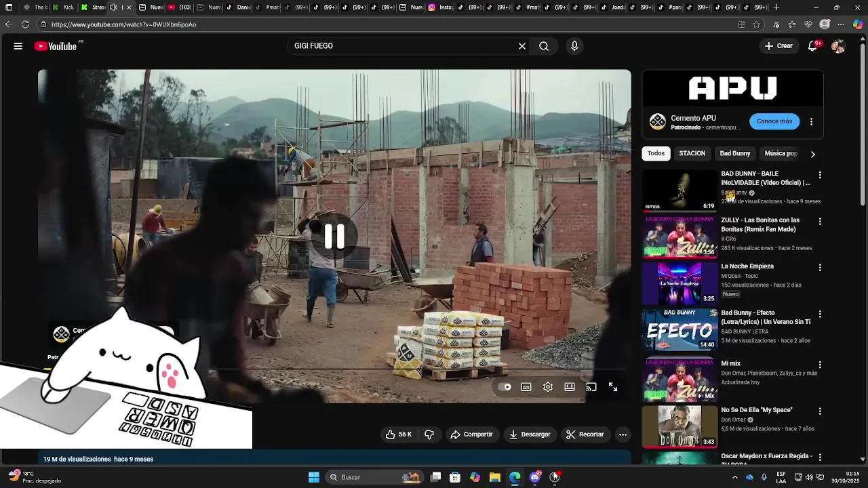The height and width of the screenshot is (488, 868).
Task: Open options for No Se De Ella video
Action: point(819,411)
